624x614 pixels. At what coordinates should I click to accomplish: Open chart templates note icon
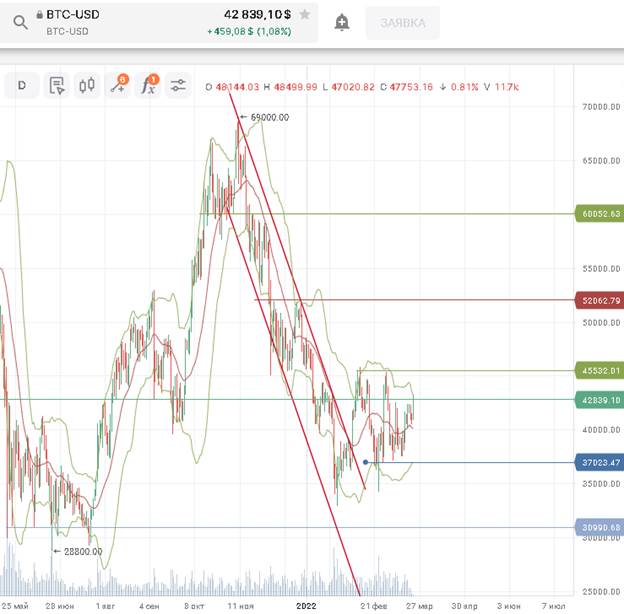pyautogui.click(x=57, y=85)
